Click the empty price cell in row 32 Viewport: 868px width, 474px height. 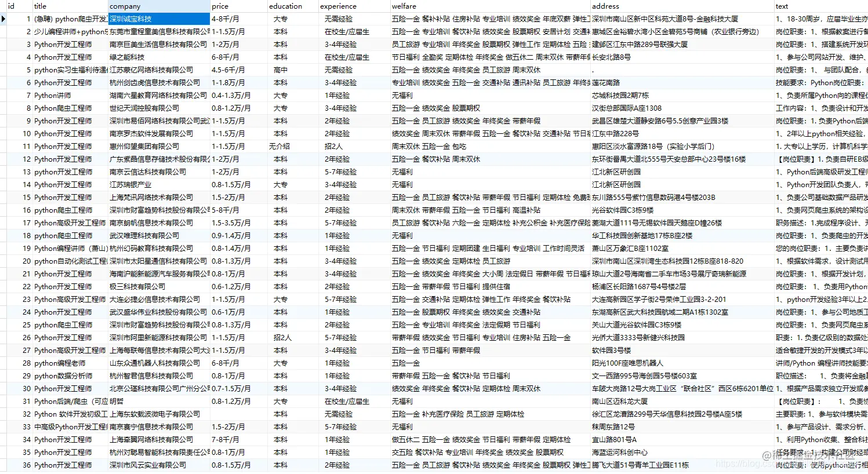click(x=239, y=414)
